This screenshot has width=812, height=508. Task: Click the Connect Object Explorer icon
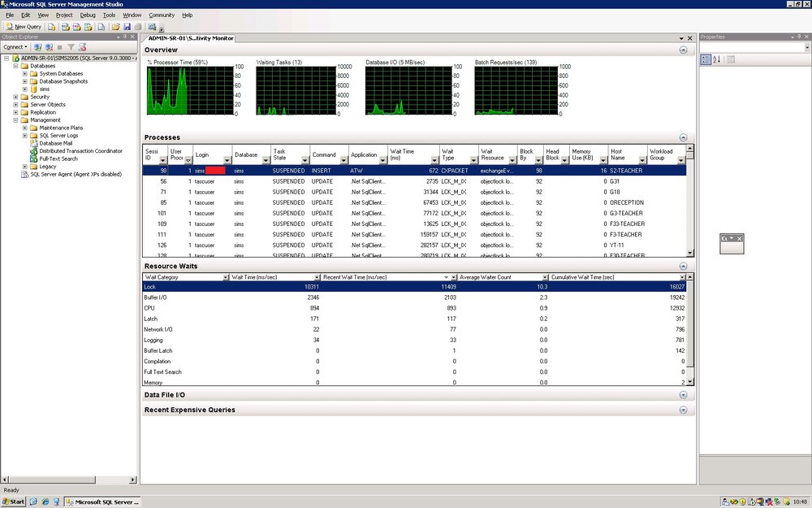click(x=38, y=47)
